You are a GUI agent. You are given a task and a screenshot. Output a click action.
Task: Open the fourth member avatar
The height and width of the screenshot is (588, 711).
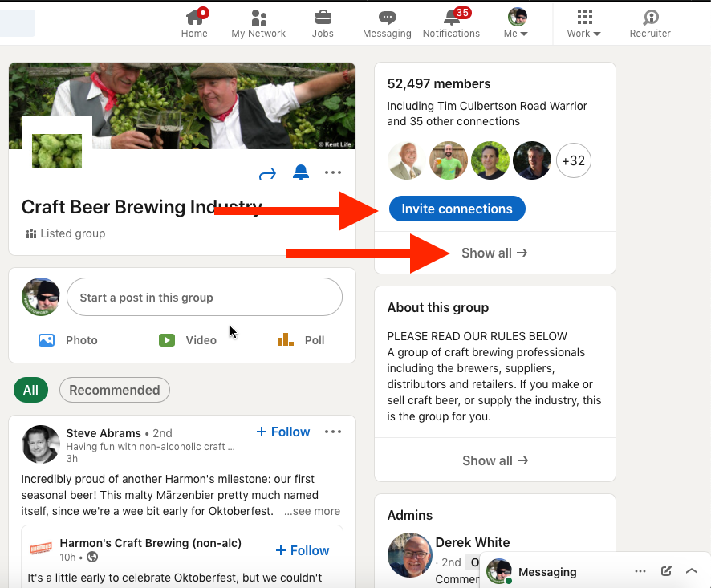click(532, 160)
